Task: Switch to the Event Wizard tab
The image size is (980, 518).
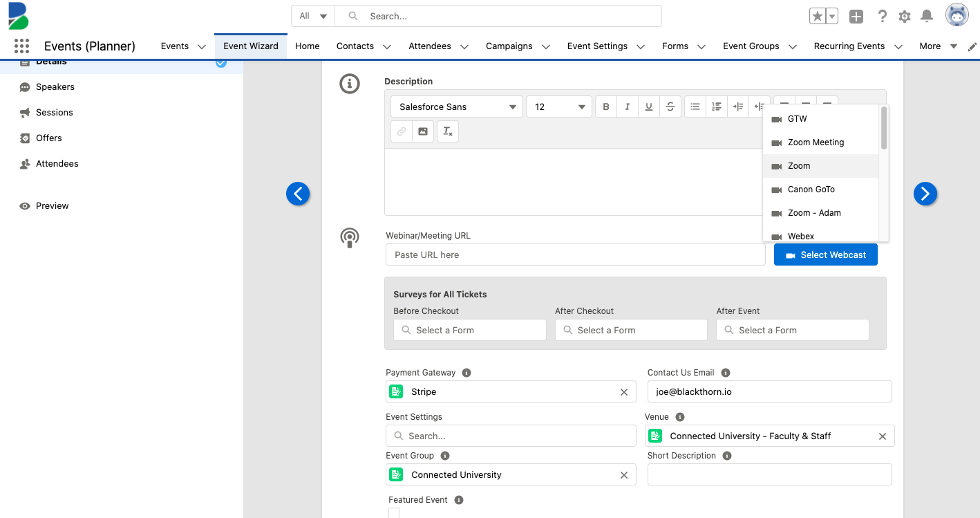Action: 251,46
